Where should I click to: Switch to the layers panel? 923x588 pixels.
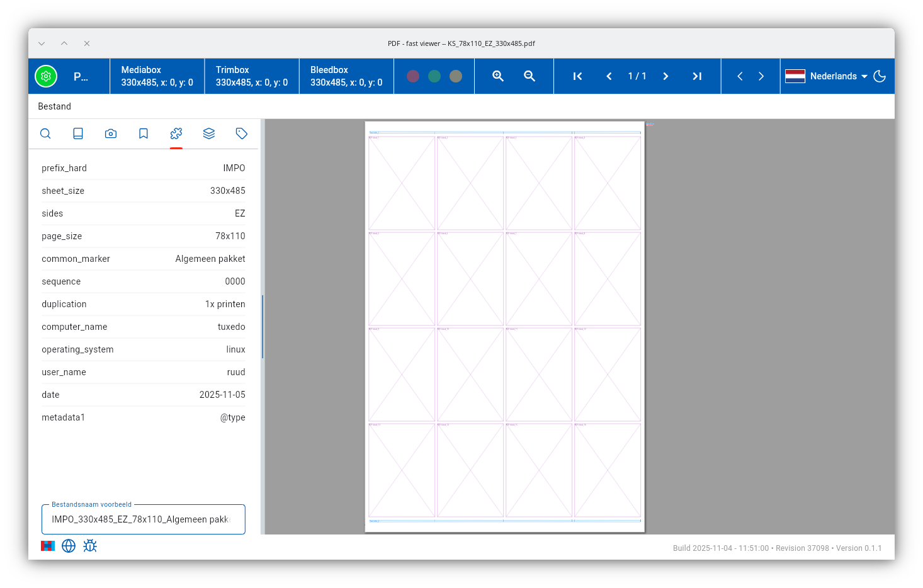click(x=209, y=133)
